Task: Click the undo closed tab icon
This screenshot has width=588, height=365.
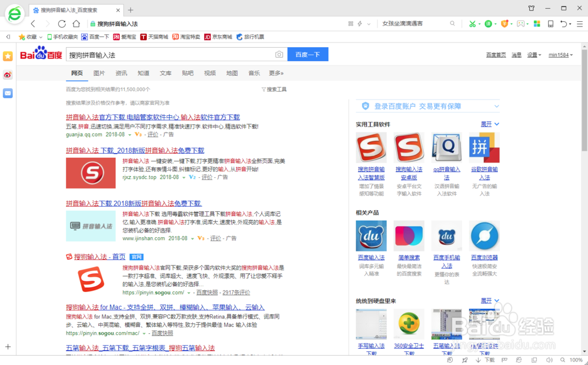Action: 564,24
